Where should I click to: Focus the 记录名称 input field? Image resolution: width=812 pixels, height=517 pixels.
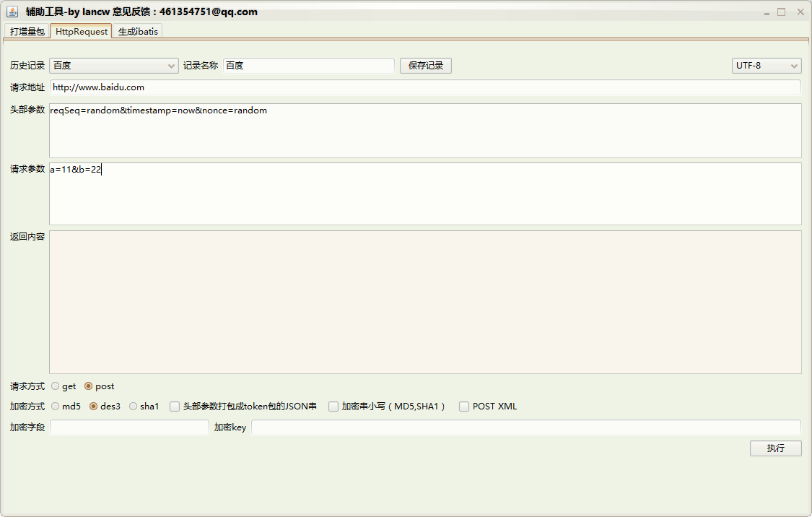click(309, 66)
